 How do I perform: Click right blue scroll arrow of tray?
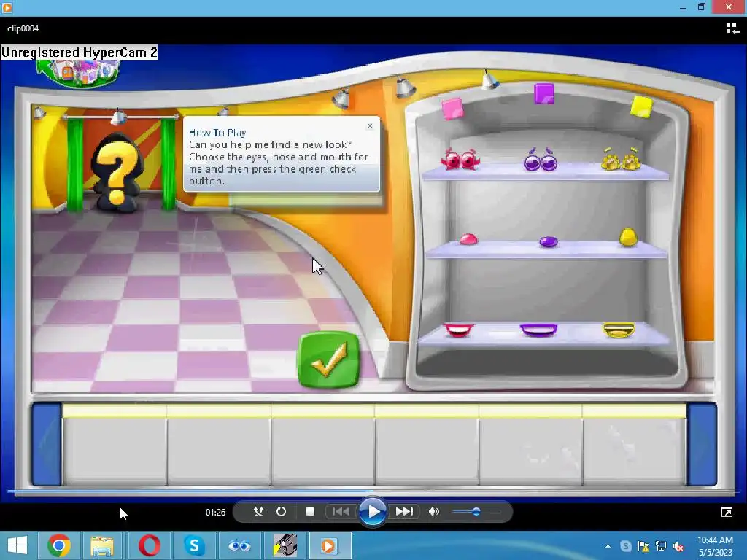pyautogui.click(x=701, y=444)
